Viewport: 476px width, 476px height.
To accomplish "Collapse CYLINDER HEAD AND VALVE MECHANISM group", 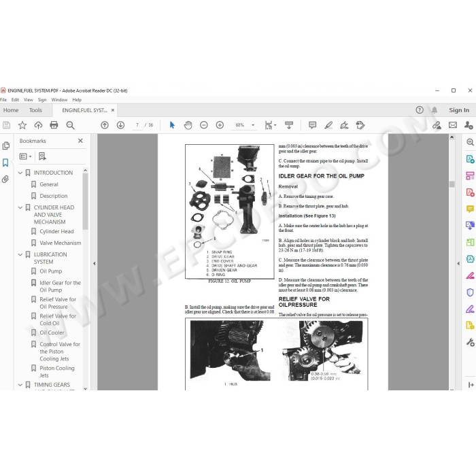I will coord(20,207).
